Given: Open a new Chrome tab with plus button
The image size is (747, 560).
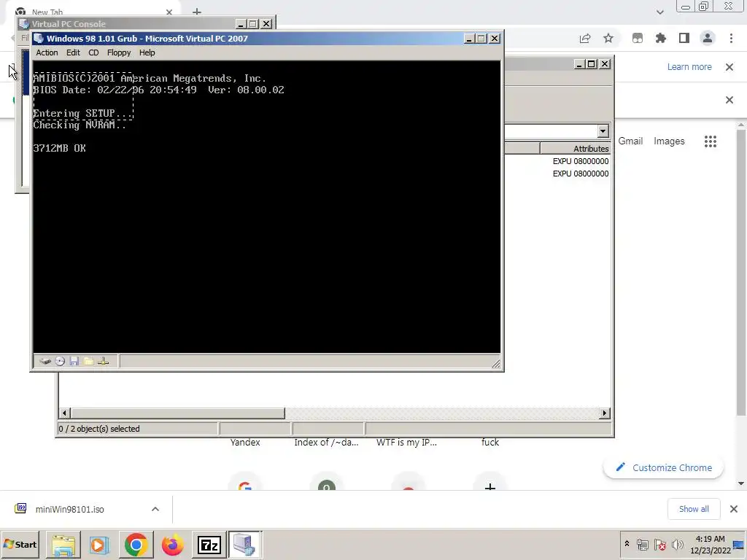Looking at the screenshot, I should [x=197, y=12].
